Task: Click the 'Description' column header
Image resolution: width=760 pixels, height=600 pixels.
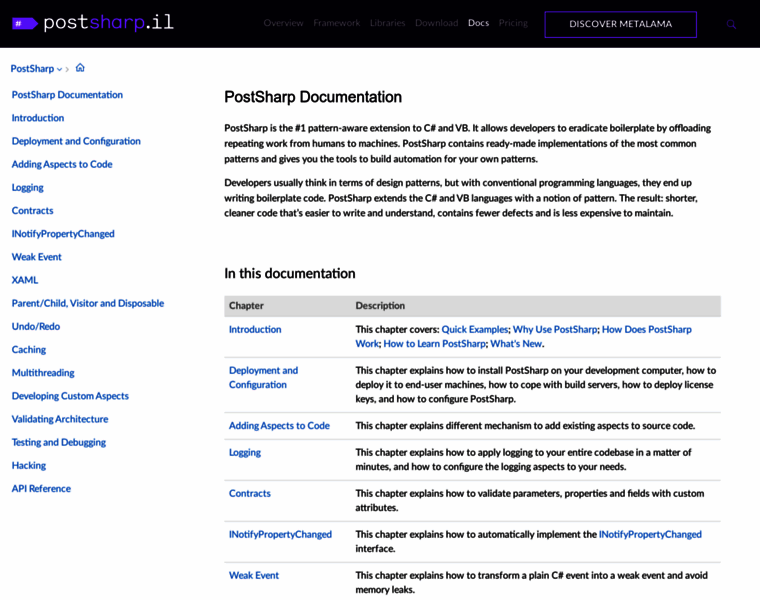Action: [x=380, y=306]
